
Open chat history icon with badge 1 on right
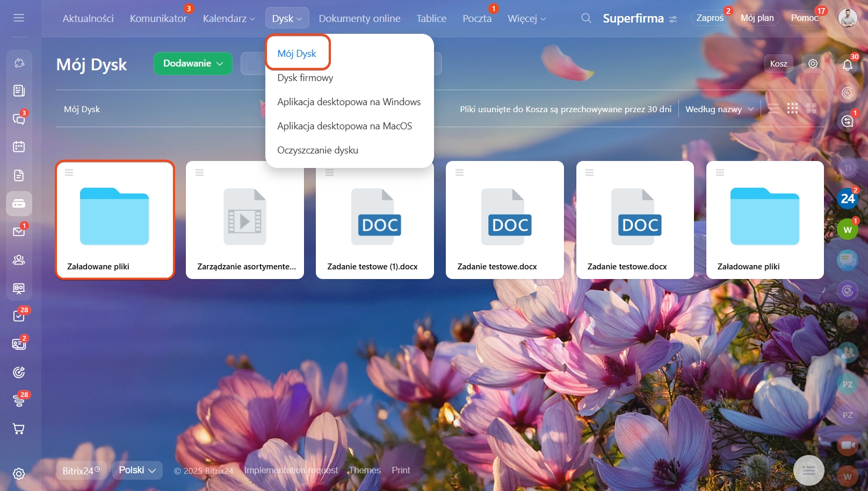tap(848, 121)
